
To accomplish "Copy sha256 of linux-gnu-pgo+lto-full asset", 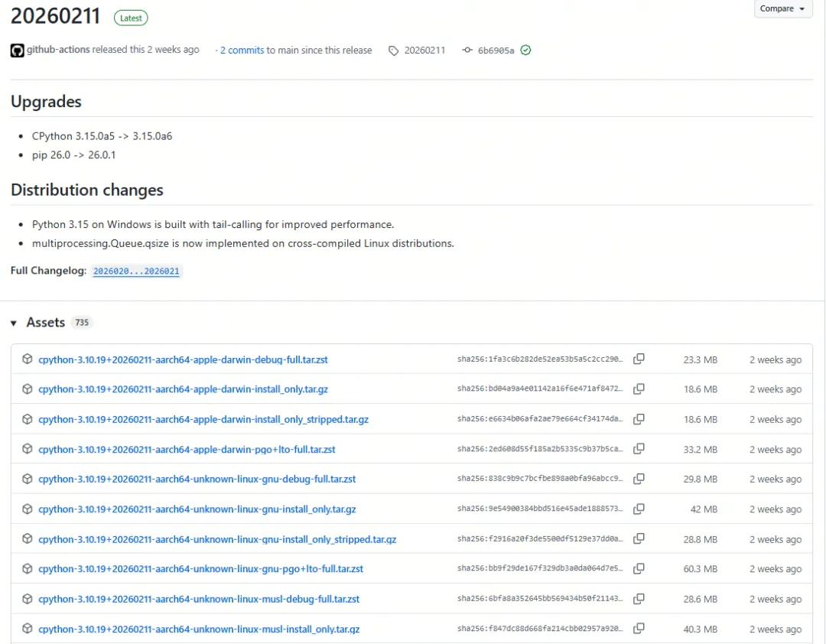I will 639,568.
